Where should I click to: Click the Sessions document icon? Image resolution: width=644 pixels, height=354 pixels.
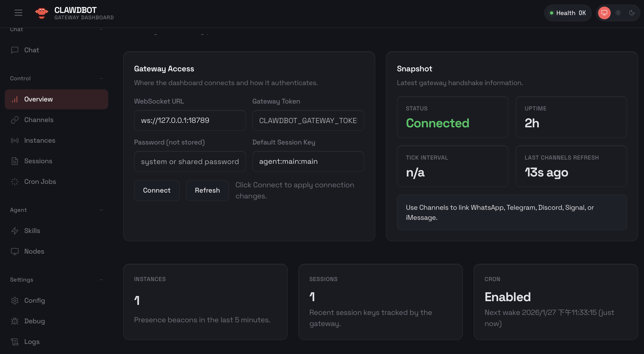(15, 161)
